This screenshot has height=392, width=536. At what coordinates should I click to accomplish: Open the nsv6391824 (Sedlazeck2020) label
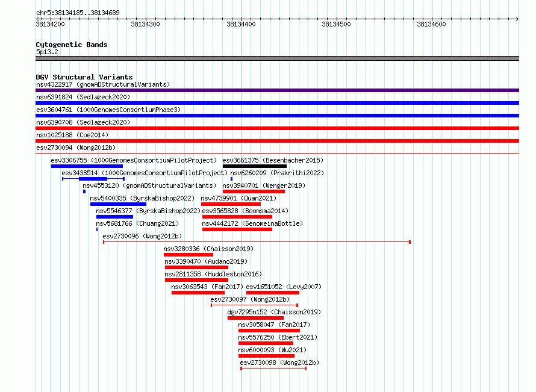click(83, 97)
